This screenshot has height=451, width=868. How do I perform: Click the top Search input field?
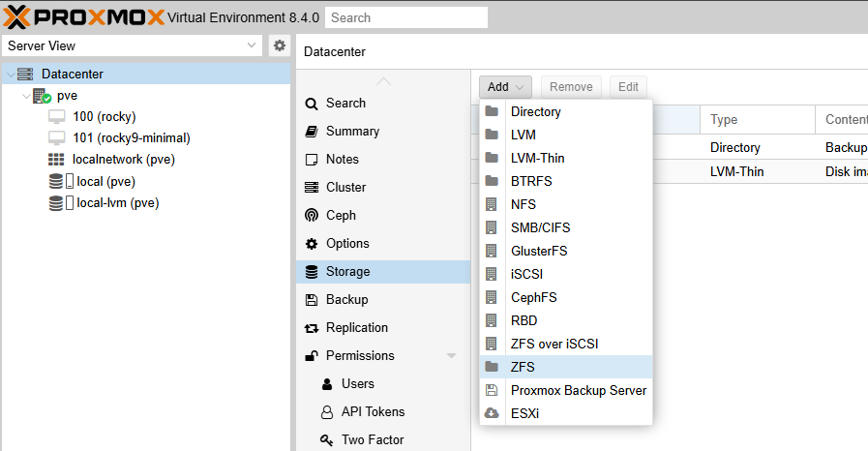pos(405,17)
